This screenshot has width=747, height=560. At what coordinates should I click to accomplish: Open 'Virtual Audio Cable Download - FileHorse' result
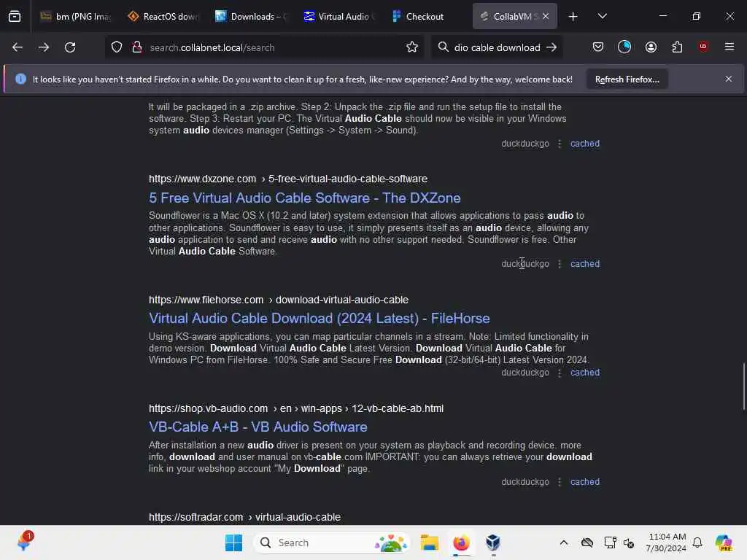tap(320, 319)
